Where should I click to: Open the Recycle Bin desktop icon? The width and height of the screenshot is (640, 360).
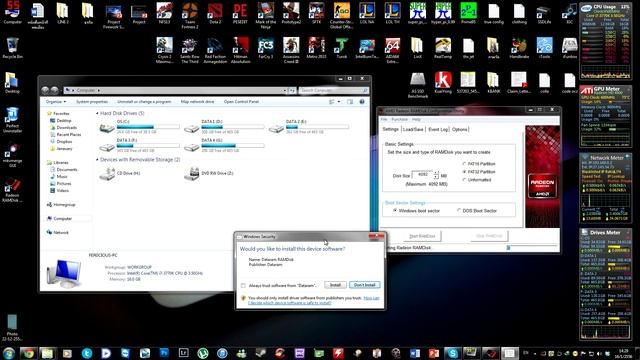click(12, 48)
